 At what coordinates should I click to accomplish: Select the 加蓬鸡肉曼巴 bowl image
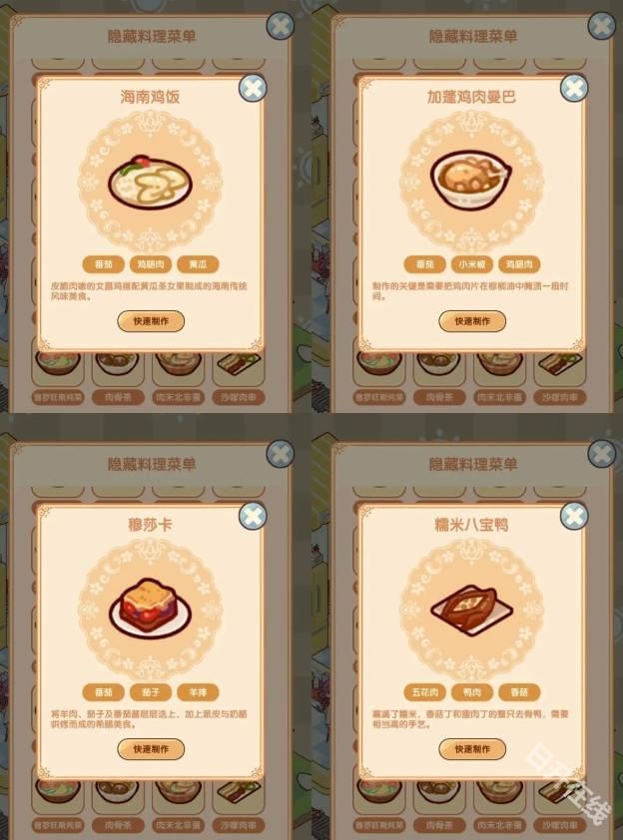coord(471,180)
